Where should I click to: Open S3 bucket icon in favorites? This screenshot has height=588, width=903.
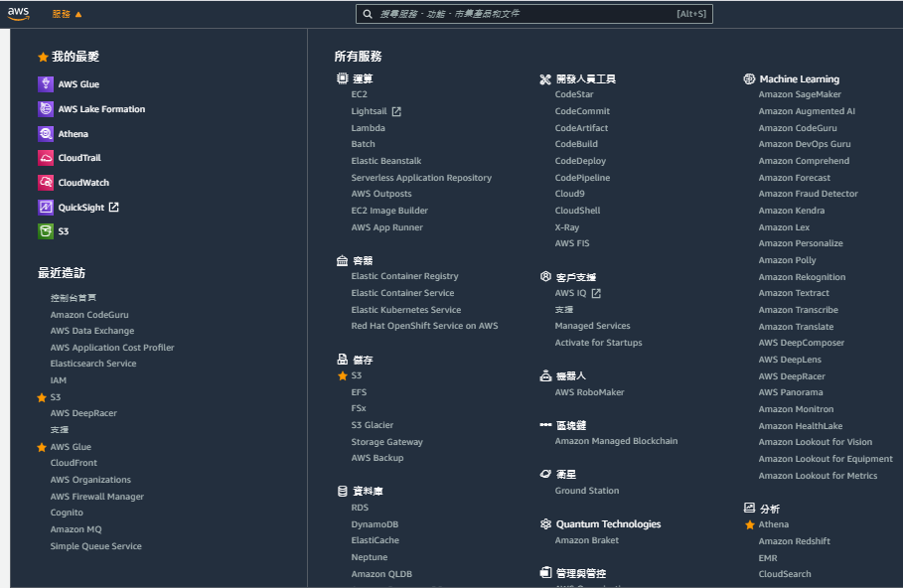tap(46, 231)
